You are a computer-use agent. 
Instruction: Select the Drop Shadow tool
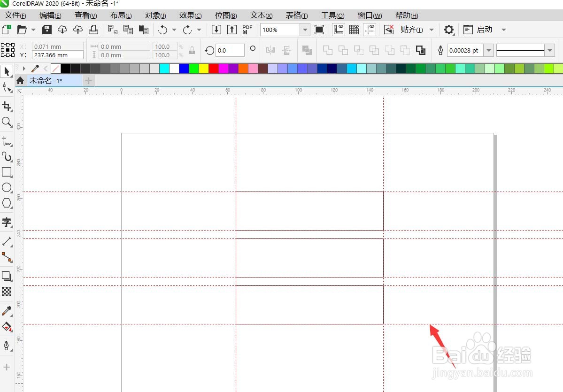(x=7, y=276)
